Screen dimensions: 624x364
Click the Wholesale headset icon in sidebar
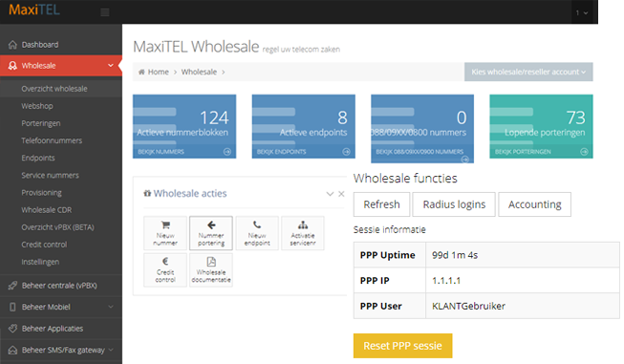(12, 65)
